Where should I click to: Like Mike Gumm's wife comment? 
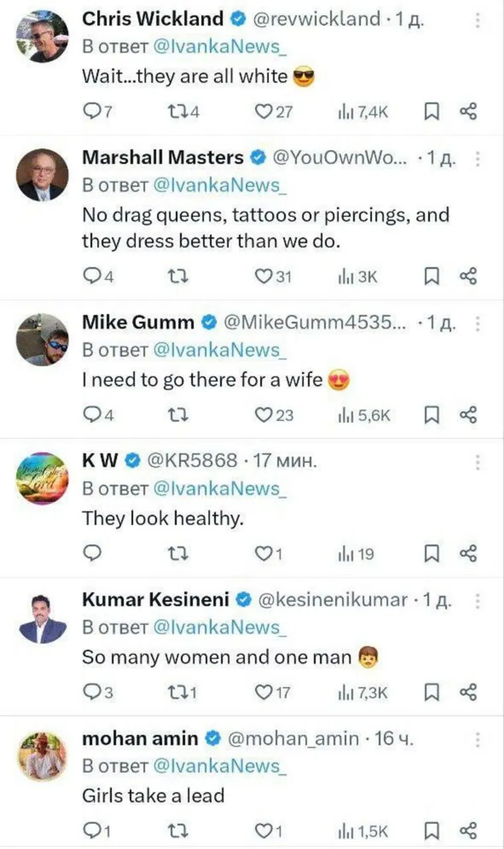[265, 416]
